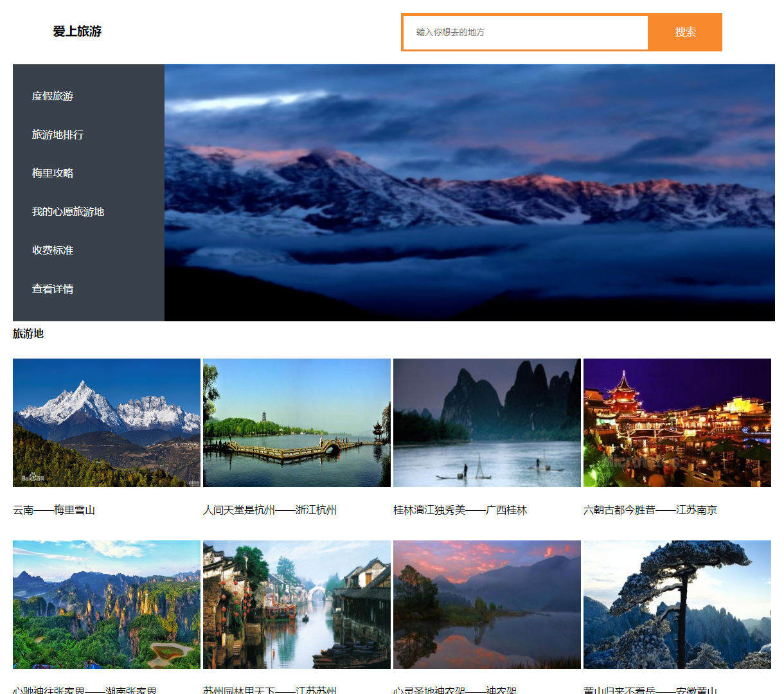The height and width of the screenshot is (694, 784).
Task: Click the 搜索 search button
Action: (685, 32)
